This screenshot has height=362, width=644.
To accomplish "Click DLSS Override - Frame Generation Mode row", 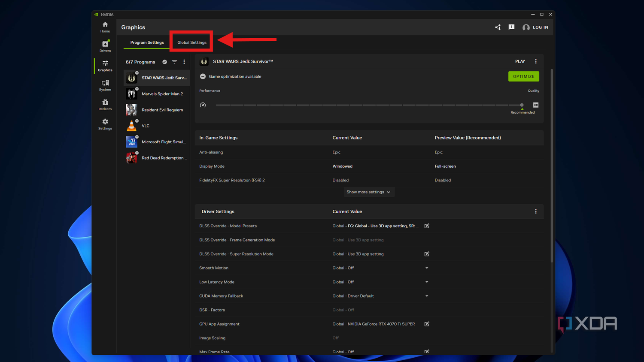I will 369,240.
